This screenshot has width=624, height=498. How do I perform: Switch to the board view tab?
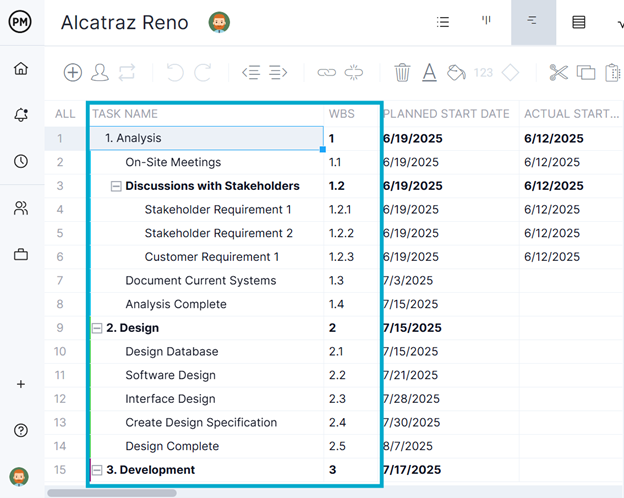487,22
